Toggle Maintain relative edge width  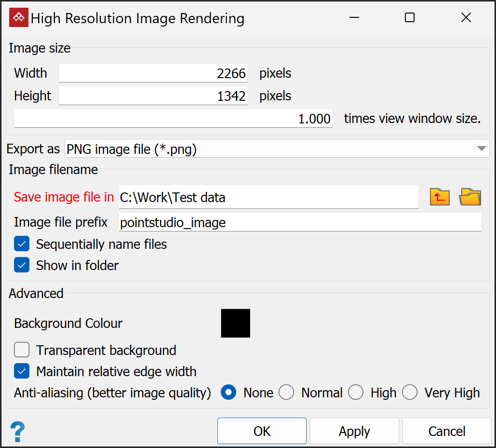pyautogui.click(x=22, y=371)
